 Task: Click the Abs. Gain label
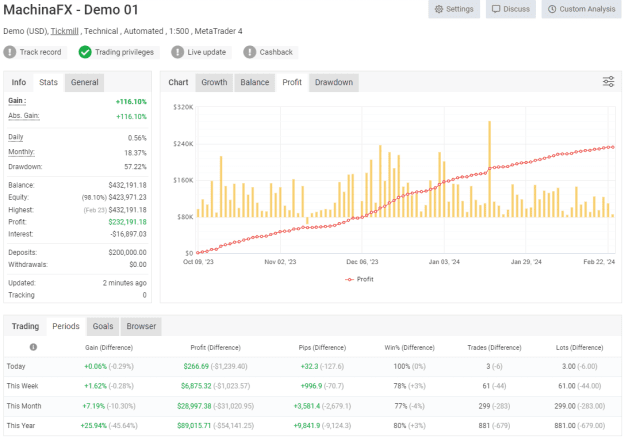(24, 116)
